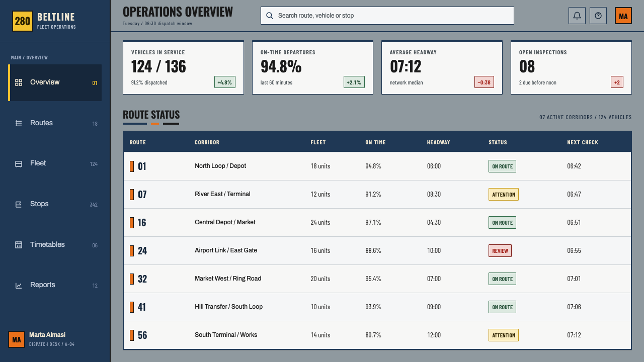Select the North Loop / Depot corridor
This screenshot has height=362, width=644.
click(220, 166)
